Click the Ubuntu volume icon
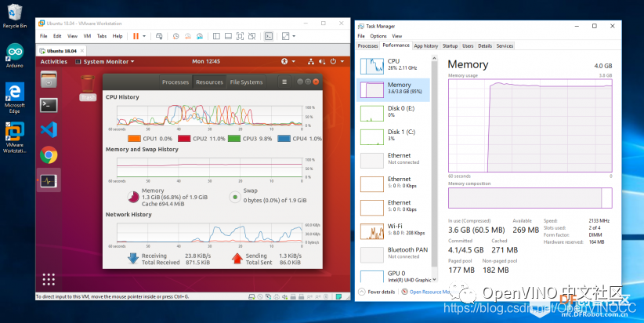Viewport: 644px width, 323px height. [322, 61]
